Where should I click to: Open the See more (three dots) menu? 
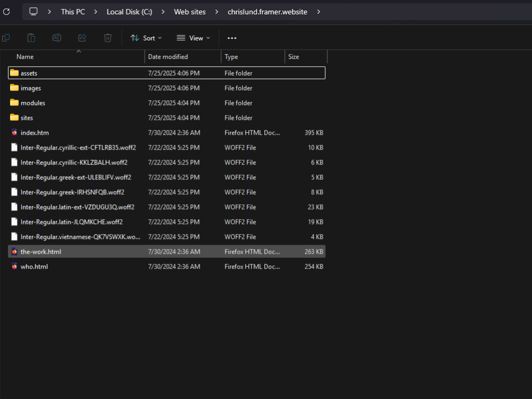(x=232, y=38)
